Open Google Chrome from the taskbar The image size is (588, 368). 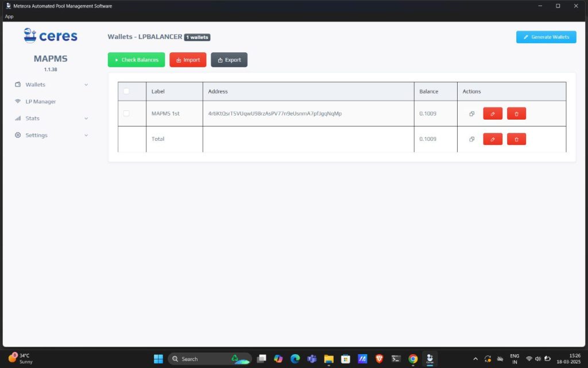413,359
